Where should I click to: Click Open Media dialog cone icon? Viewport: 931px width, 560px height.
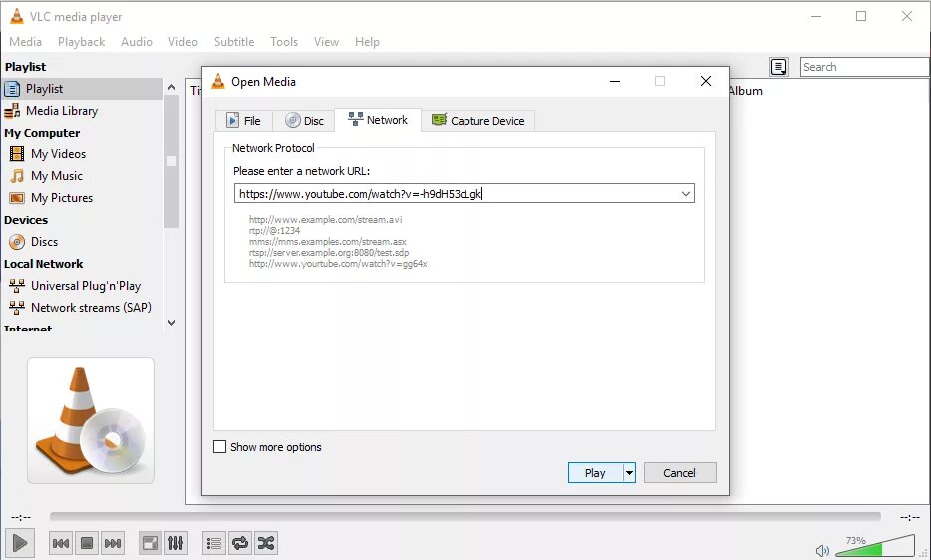point(218,82)
